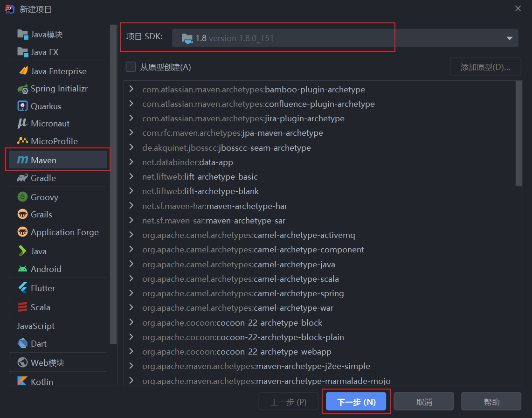
Task: Click the Application Forge icon
Action: click(23, 232)
